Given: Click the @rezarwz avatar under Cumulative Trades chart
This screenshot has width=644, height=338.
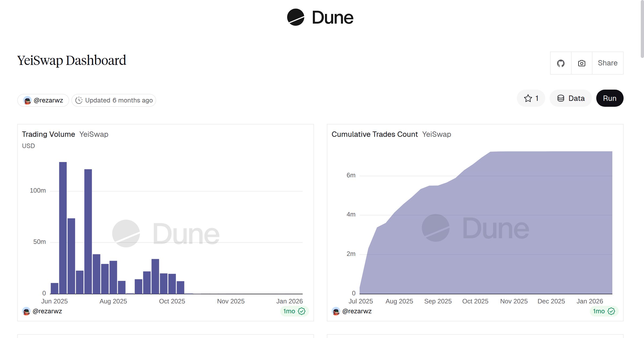Looking at the screenshot, I should 336,311.
